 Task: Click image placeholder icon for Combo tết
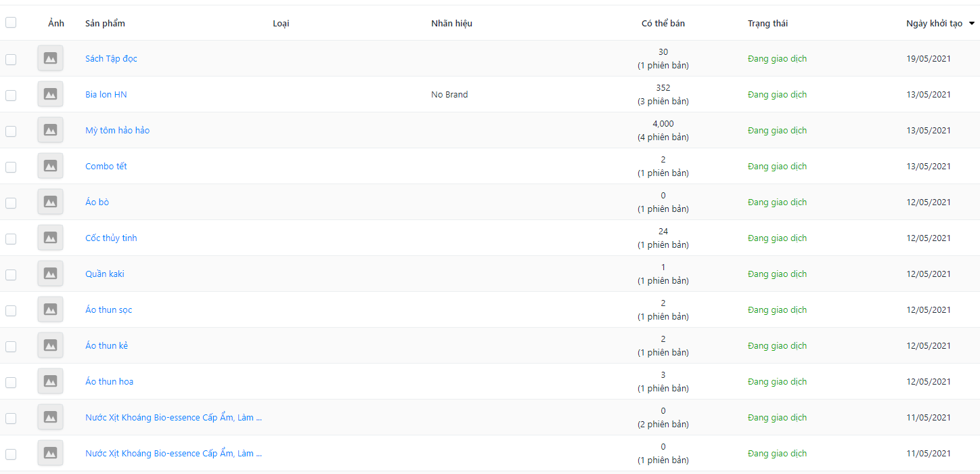point(50,167)
